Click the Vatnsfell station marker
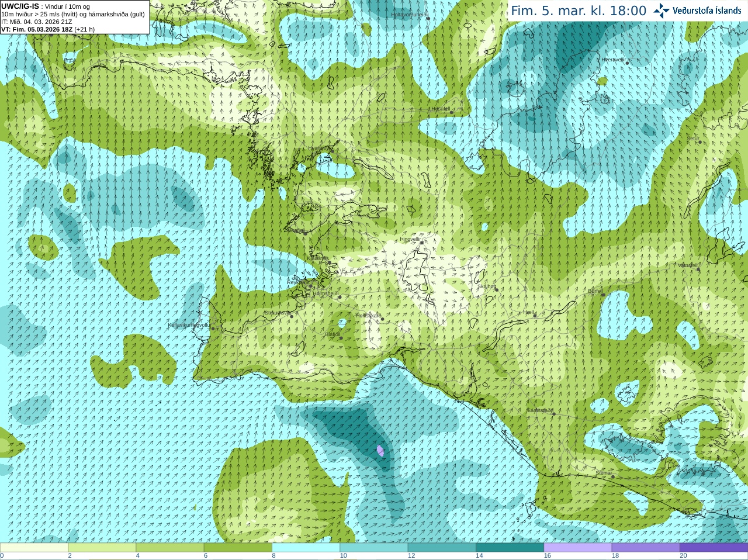Viewport: 748px width, 560px height. (698, 268)
